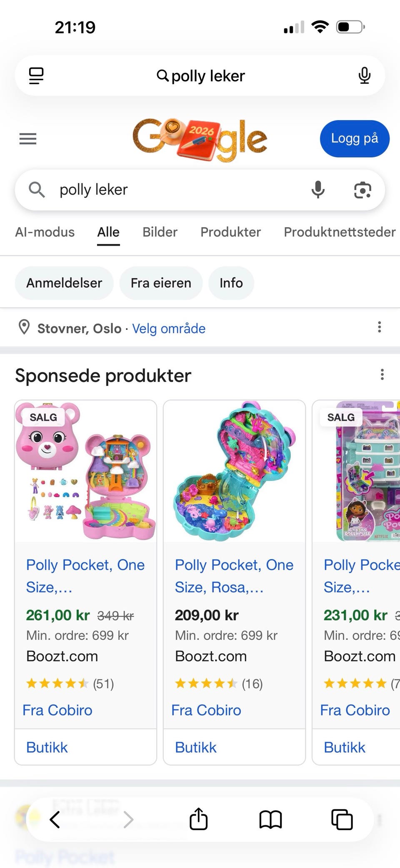Tap the address bar microphone icon

365,76
